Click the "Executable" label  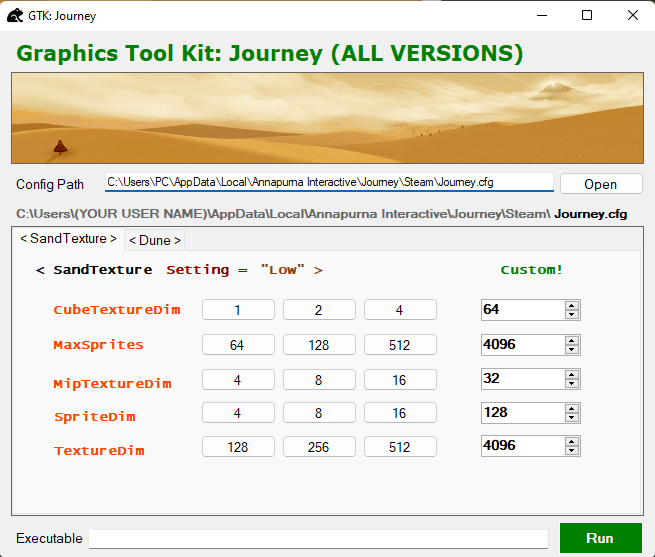pos(49,538)
